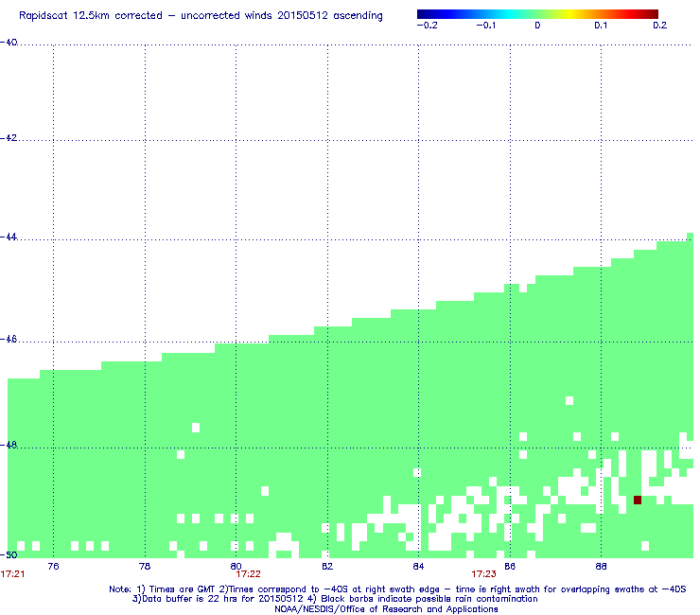700x615 pixels.
Task: Click the 17:23 swath time label
Action: 484,574
